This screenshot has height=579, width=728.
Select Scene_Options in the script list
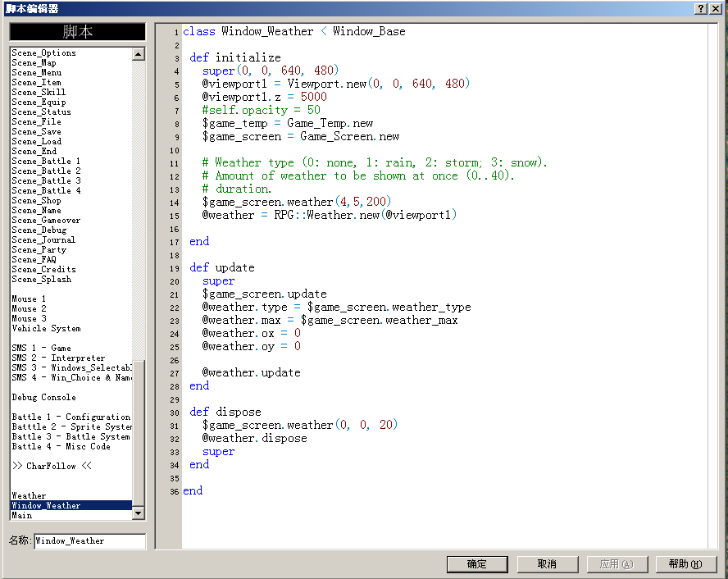click(x=43, y=53)
